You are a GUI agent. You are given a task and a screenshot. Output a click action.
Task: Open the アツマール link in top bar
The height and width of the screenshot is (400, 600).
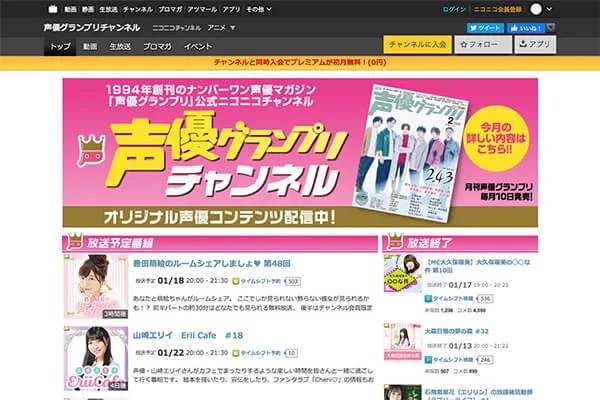click(x=202, y=9)
